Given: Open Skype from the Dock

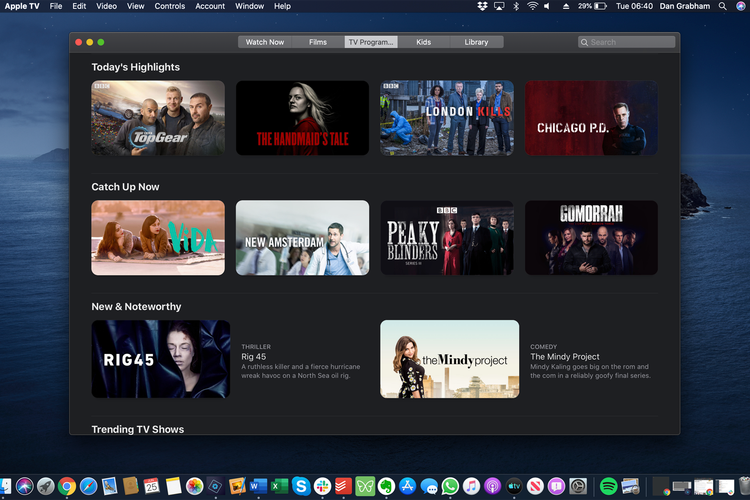Looking at the screenshot, I should point(301,487).
